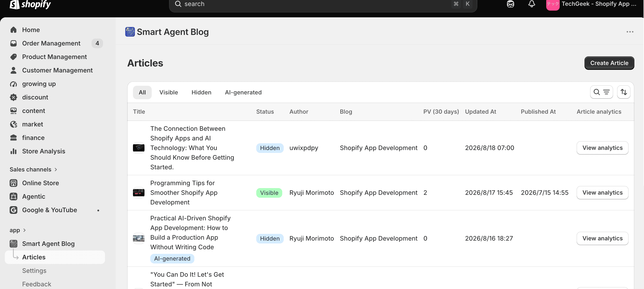Click the Status column header
The image size is (644, 289).
265,112
